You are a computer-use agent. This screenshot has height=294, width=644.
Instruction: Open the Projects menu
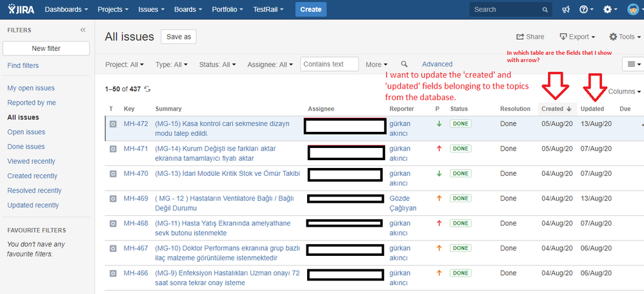(113, 10)
